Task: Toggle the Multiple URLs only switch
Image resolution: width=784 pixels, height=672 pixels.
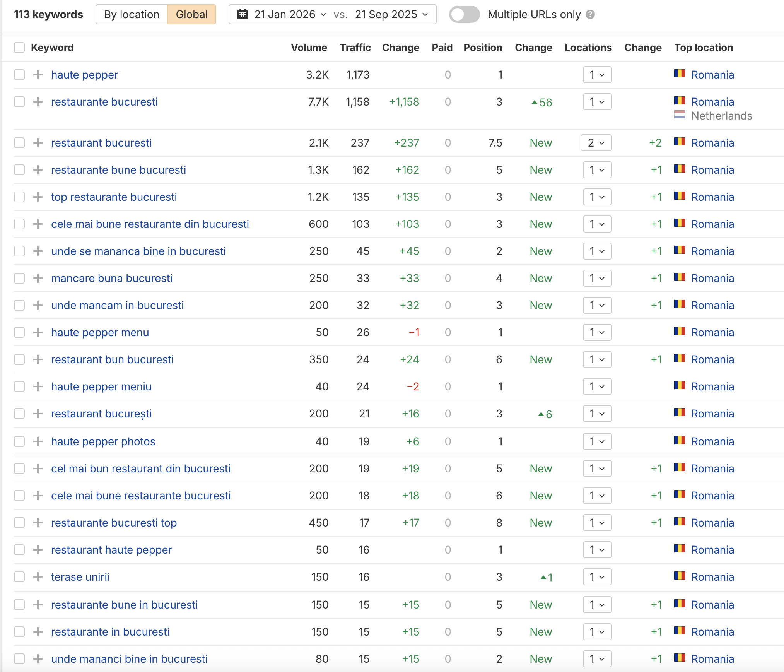Action: [464, 15]
